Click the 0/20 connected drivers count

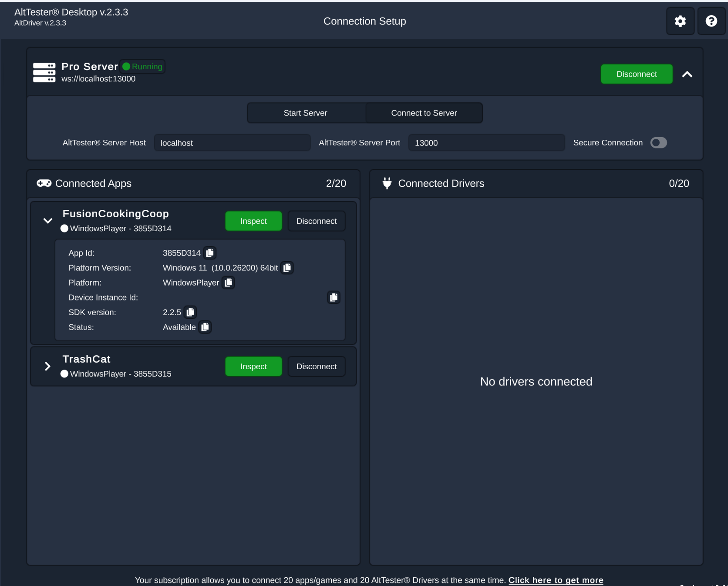coord(679,183)
